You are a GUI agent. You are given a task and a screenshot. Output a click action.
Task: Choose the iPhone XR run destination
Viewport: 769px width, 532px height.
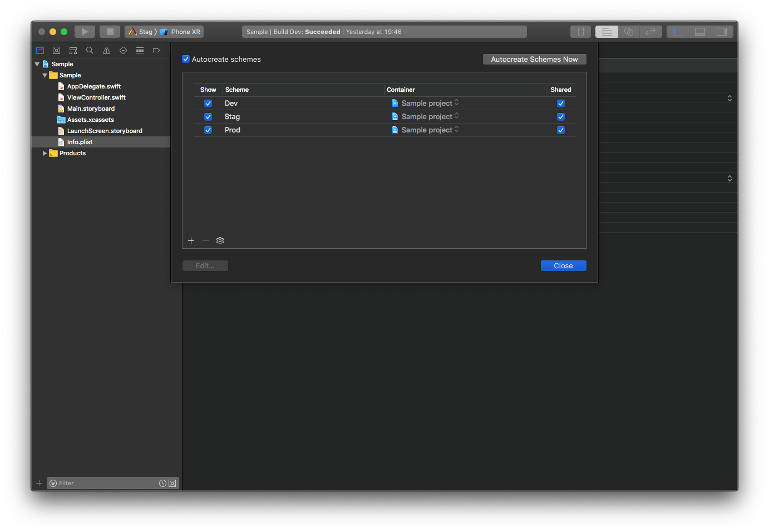[181, 32]
